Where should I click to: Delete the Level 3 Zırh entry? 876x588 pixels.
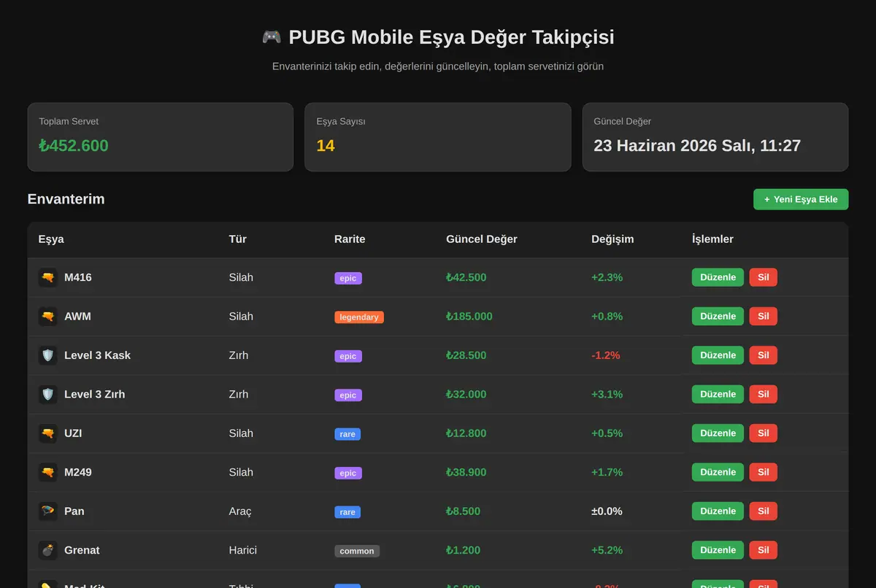click(763, 394)
